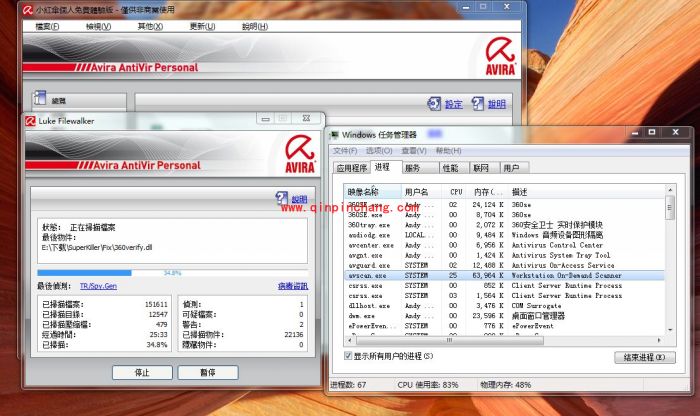Open the 說明(H) menu in Avira main window

pyautogui.click(x=255, y=26)
